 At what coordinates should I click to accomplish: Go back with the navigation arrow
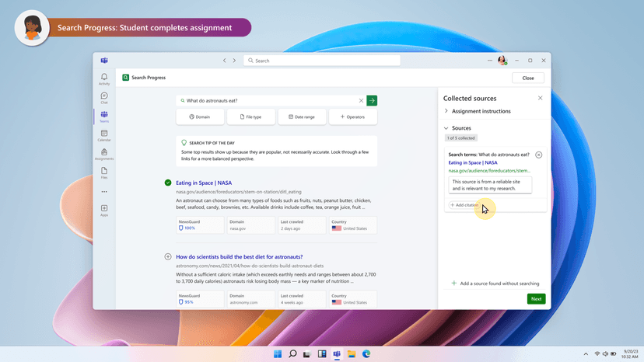pos(224,61)
